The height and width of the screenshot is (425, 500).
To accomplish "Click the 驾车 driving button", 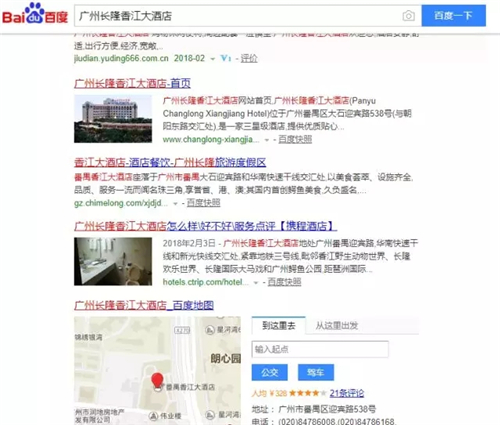I will point(316,372).
